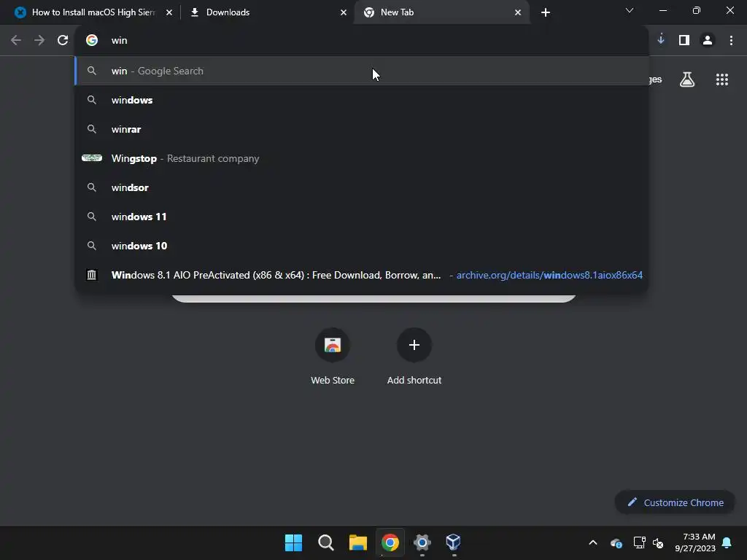
Task: Click the browser Forward arrow
Action: 39,41
